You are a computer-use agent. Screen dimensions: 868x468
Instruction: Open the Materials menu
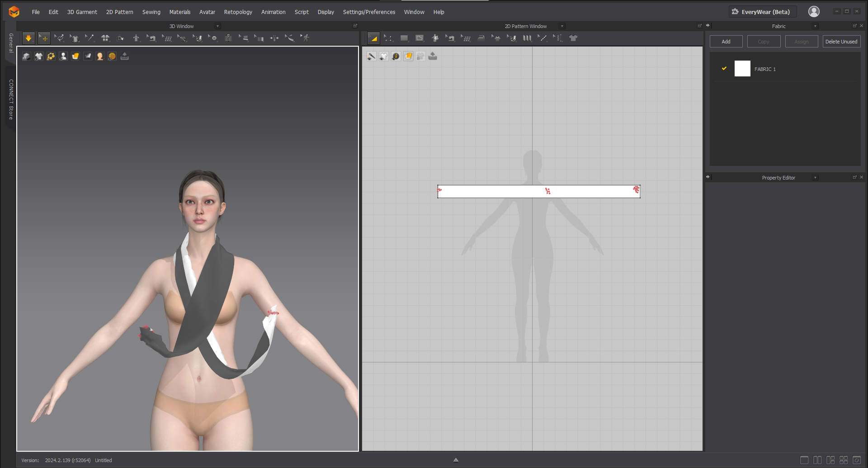[x=180, y=12]
